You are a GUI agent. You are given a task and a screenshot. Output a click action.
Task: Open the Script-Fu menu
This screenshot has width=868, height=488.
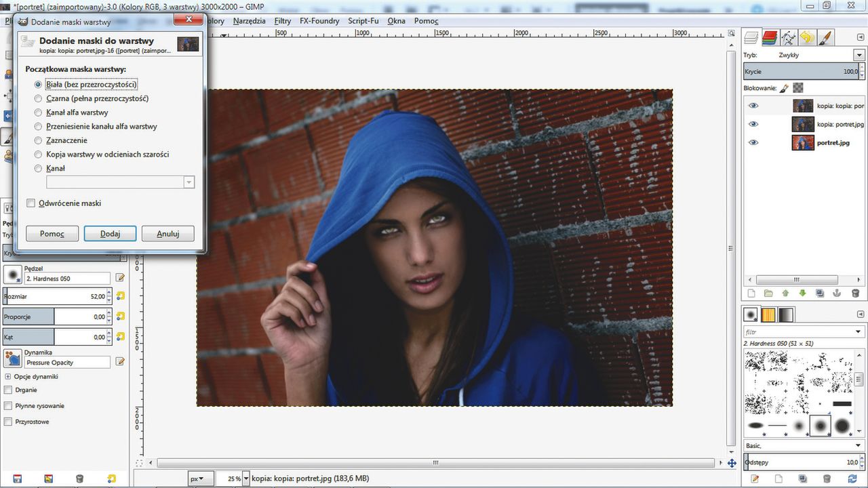pyautogui.click(x=363, y=21)
